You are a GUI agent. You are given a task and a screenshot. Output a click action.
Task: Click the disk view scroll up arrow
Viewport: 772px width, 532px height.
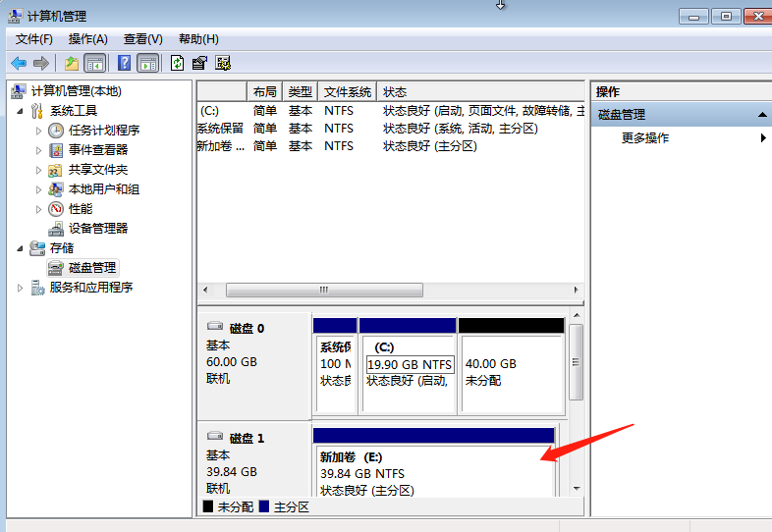(577, 315)
